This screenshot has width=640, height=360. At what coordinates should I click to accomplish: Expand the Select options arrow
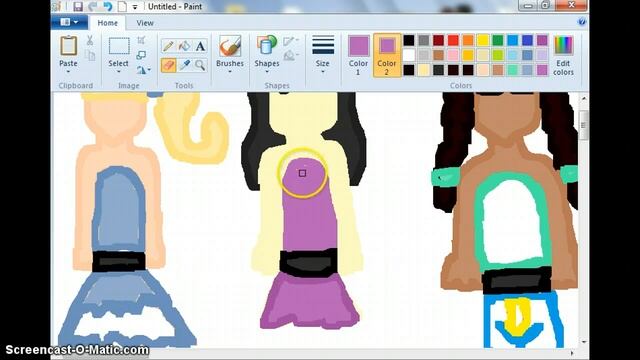[119, 72]
